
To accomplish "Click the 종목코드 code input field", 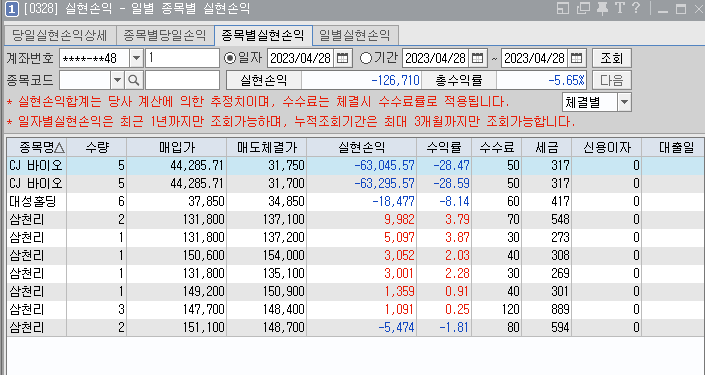I will [85, 80].
